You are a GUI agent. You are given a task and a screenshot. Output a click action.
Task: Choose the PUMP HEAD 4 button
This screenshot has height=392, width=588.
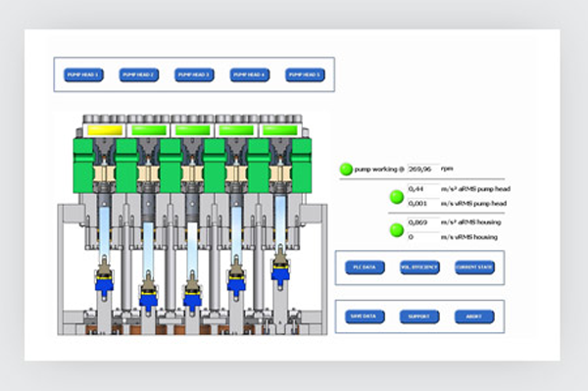(x=250, y=74)
